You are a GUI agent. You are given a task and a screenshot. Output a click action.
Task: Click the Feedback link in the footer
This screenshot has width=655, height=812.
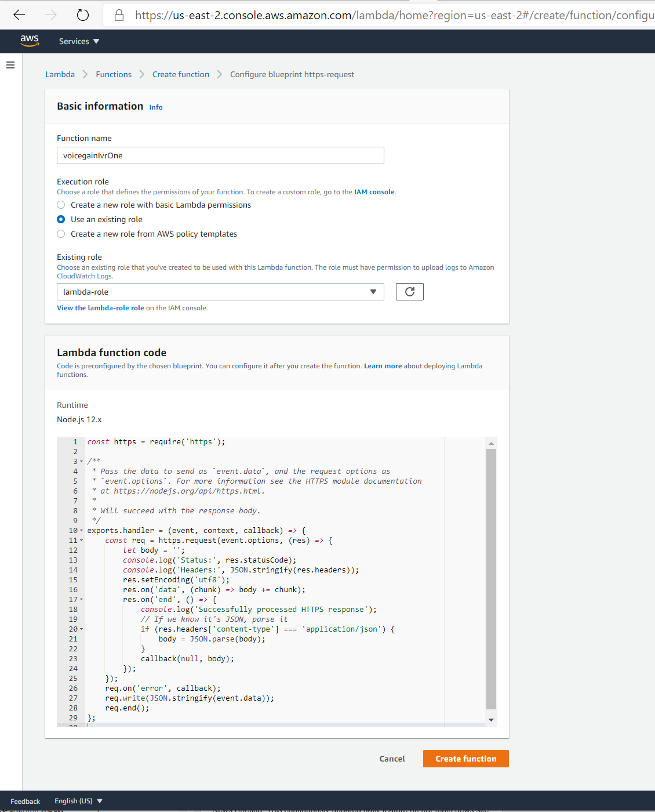[25, 802]
